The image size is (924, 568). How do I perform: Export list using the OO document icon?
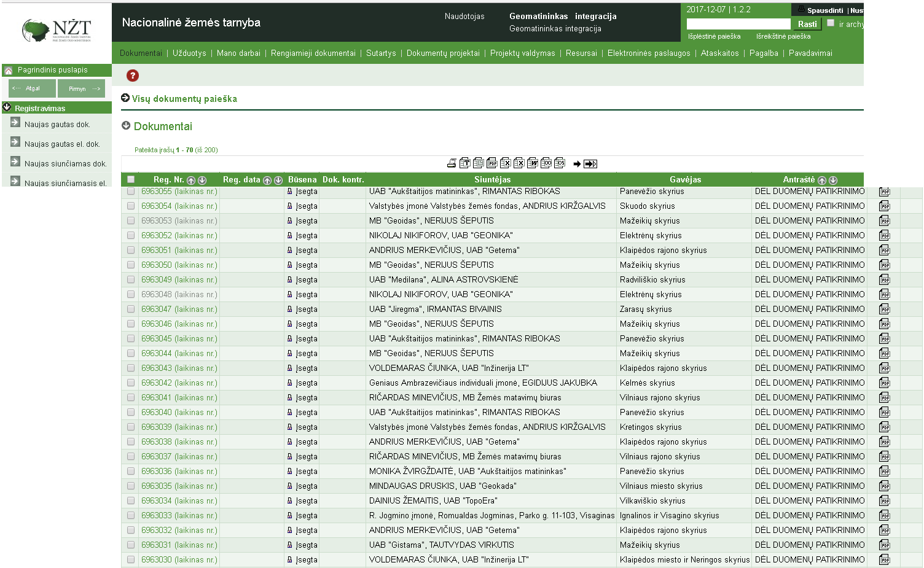tap(546, 163)
